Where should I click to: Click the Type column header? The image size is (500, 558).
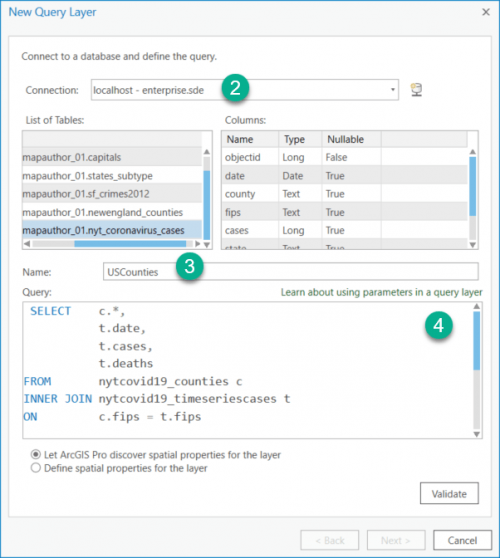(300, 139)
